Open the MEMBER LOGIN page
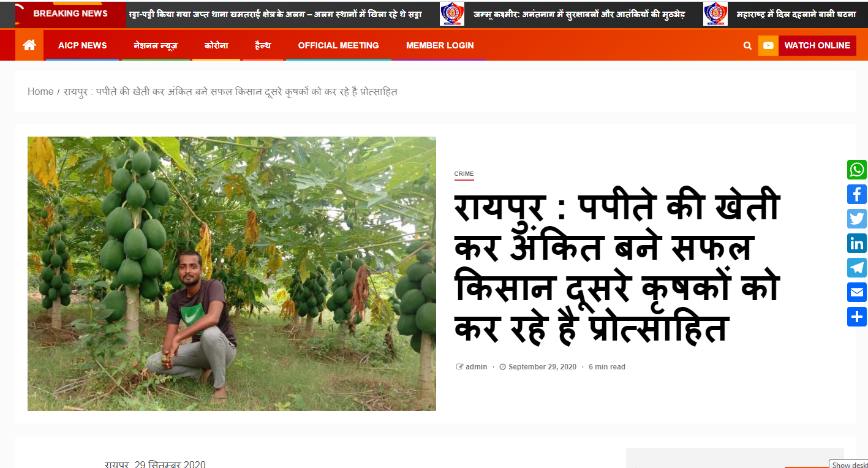Image resolution: width=868 pixels, height=468 pixels. (x=440, y=45)
